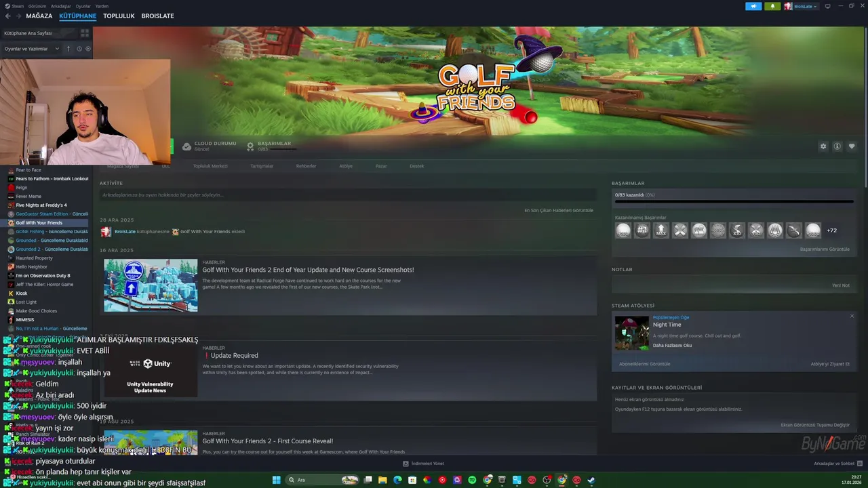
Task: Select Five Nights at Freddy's 4 in library
Action: [x=41, y=205]
